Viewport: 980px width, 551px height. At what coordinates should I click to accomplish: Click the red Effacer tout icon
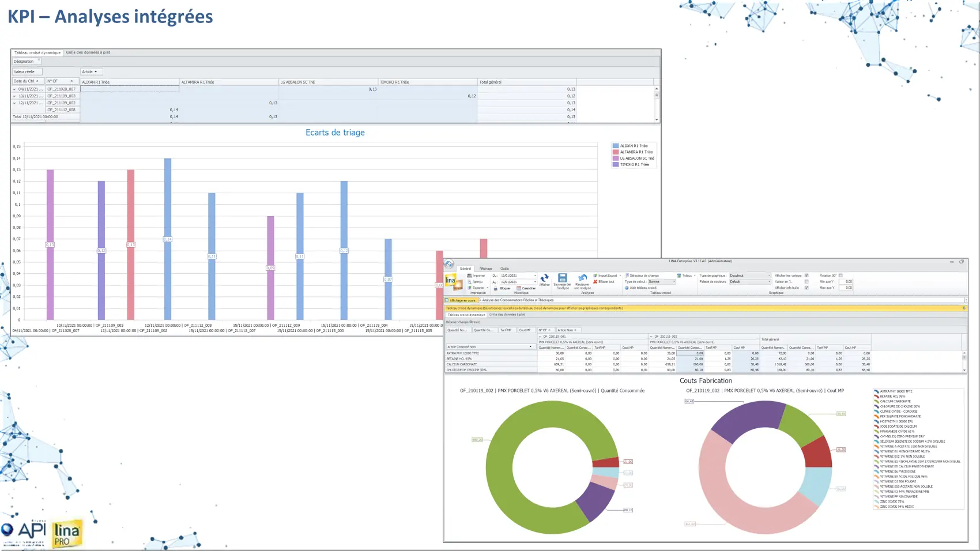[x=595, y=282]
